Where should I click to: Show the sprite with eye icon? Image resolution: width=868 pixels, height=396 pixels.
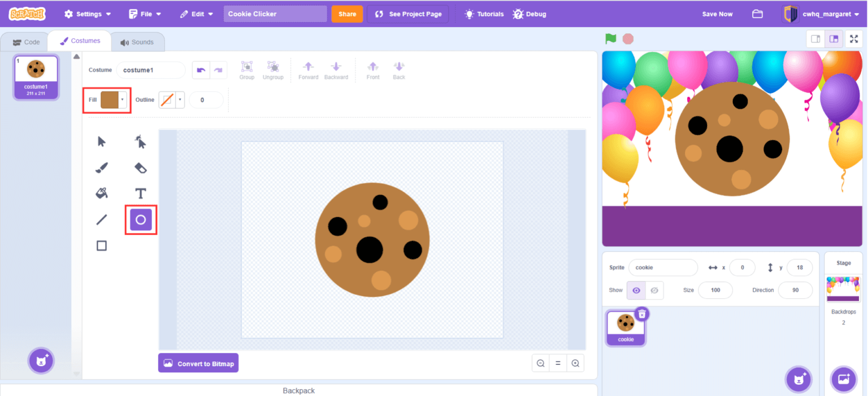tap(636, 290)
